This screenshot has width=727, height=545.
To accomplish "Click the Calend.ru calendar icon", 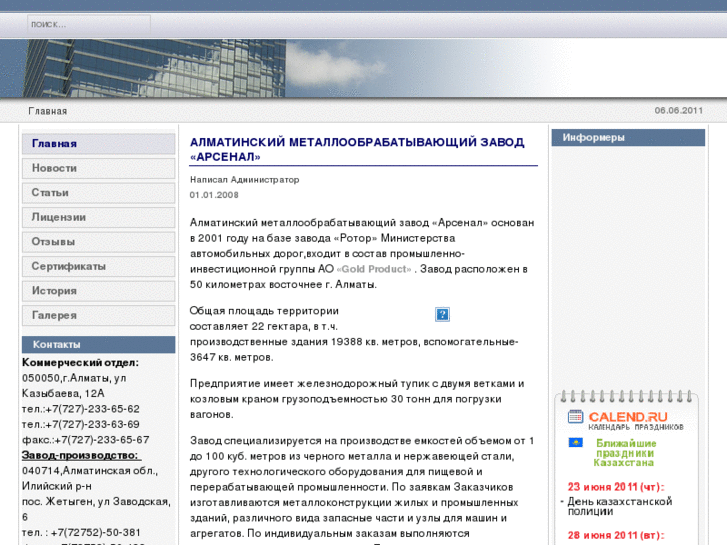I will [x=575, y=417].
